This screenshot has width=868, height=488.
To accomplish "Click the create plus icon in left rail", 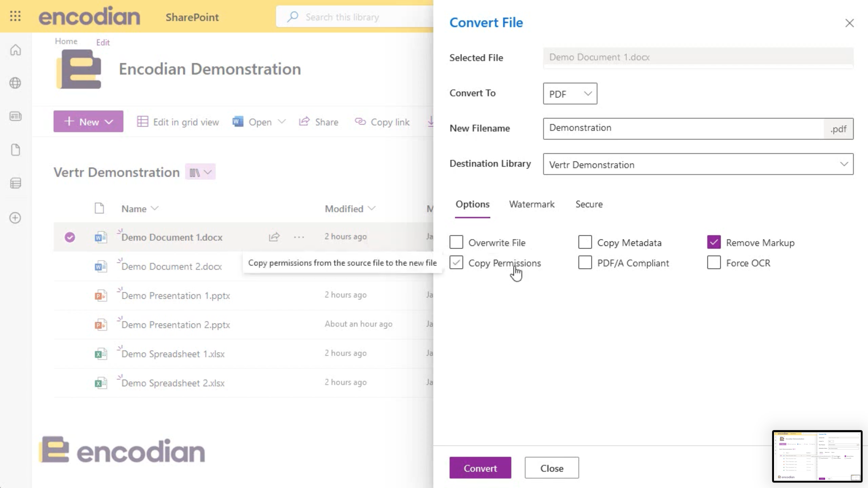I will click(x=15, y=218).
